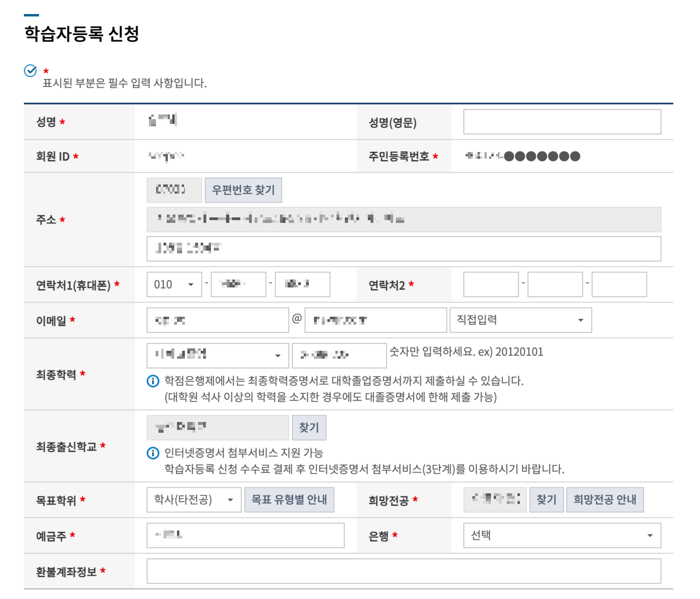The height and width of the screenshot is (599, 700).
Task: Click the postal code field
Action: click(174, 190)
